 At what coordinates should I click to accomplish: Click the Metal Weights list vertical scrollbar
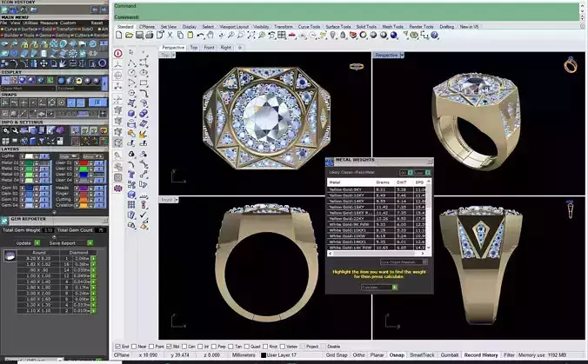coord(428,215)
